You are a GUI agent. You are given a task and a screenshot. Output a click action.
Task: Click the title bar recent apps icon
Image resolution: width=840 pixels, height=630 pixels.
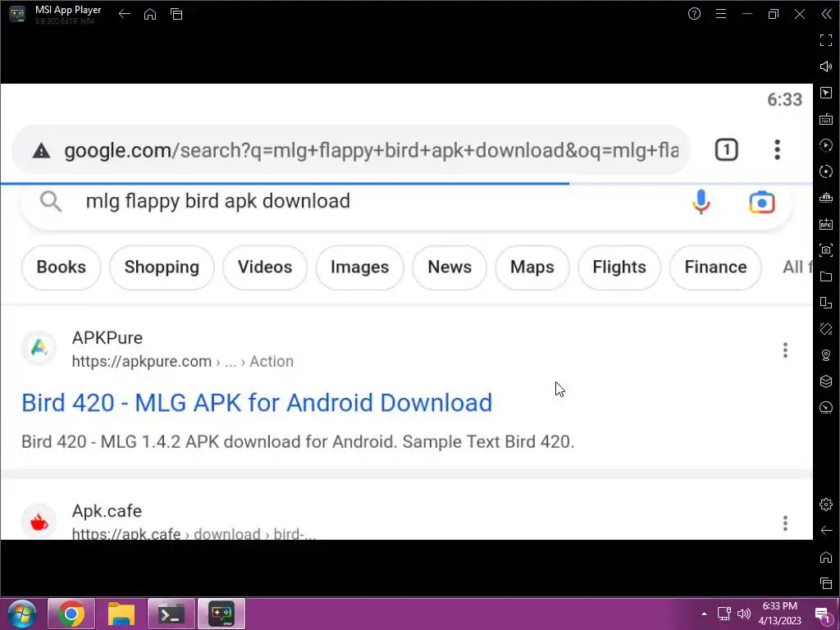[x=176, y=14]
